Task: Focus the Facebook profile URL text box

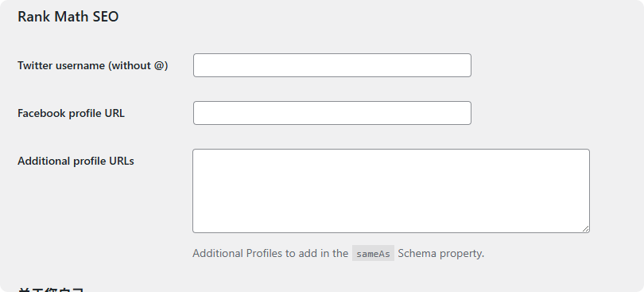Action: coord(332,113)
